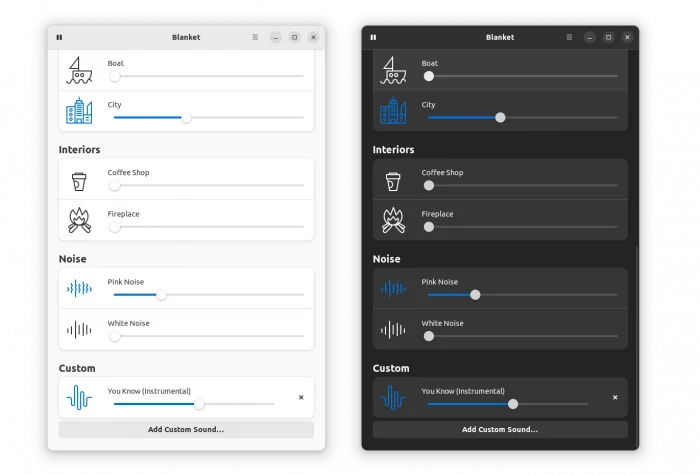Click the custom sound wave icon in dark window

(x=393, y=398)
